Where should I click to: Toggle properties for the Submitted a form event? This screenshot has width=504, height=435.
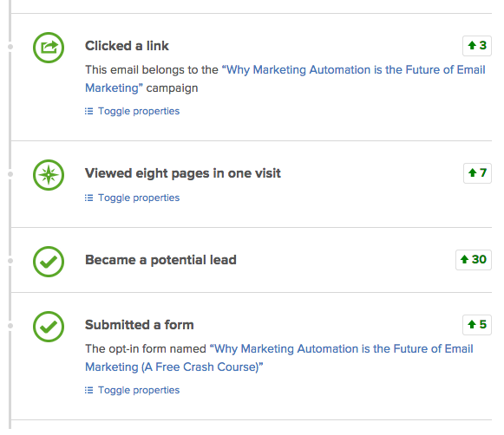pyautogui.click(x=139, y=390)
